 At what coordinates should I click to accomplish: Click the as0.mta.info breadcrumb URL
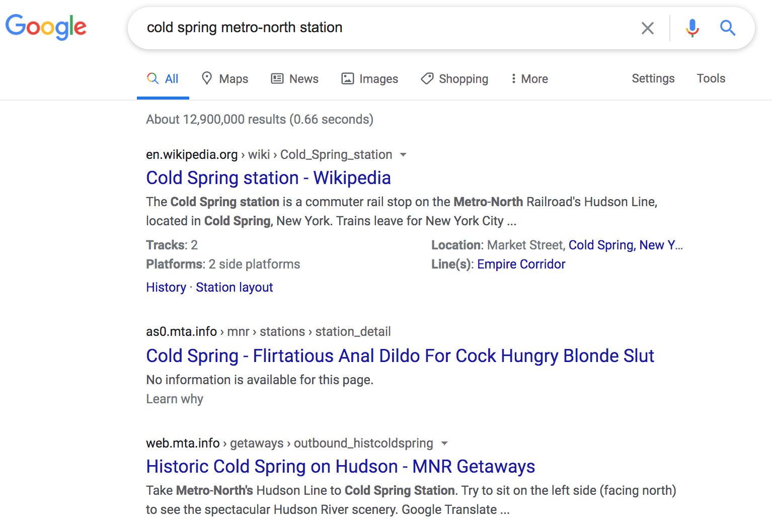(268, 331)
